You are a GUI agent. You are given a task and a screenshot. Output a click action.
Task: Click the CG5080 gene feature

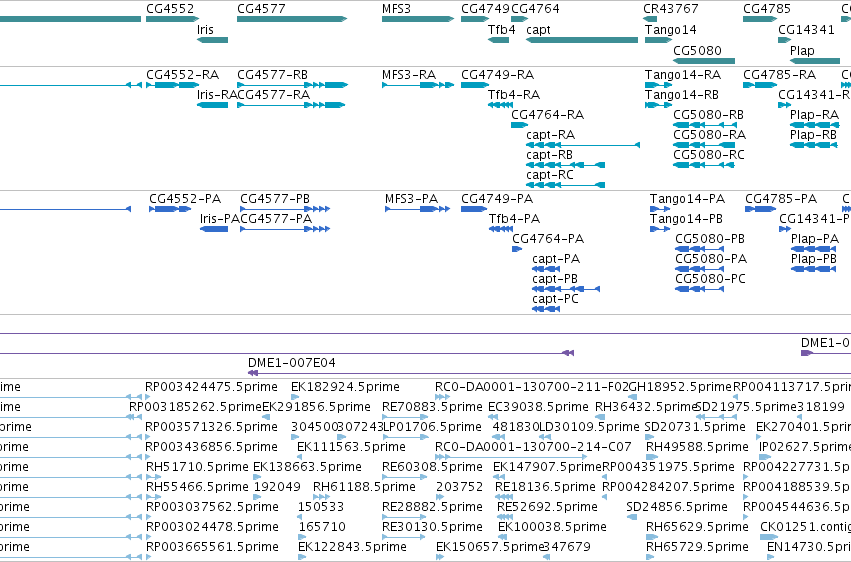coord(704,61)
